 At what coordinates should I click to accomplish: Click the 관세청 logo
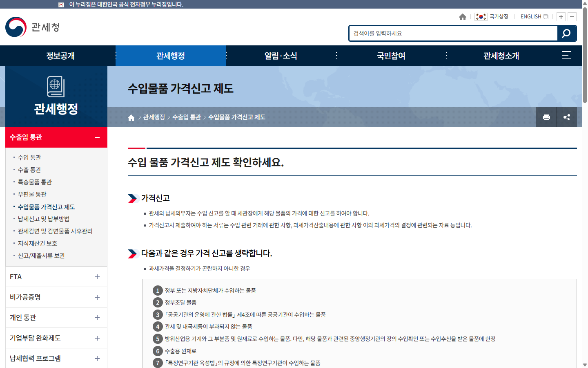[33, 27]
